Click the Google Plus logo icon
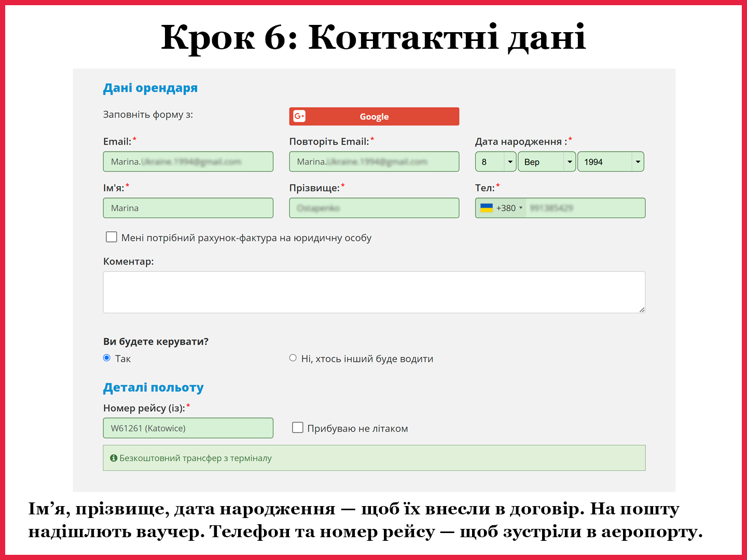747x560 pixels. click(299, 116)
